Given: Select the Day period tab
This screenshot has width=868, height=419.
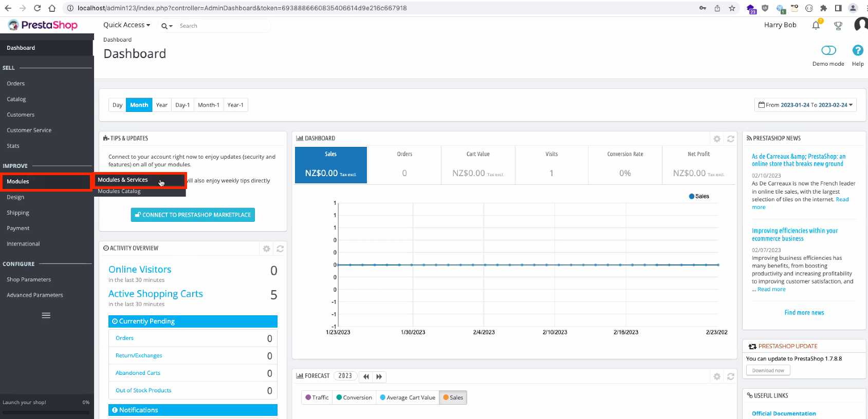Looking at the screenshot, I should coord(117,105).
